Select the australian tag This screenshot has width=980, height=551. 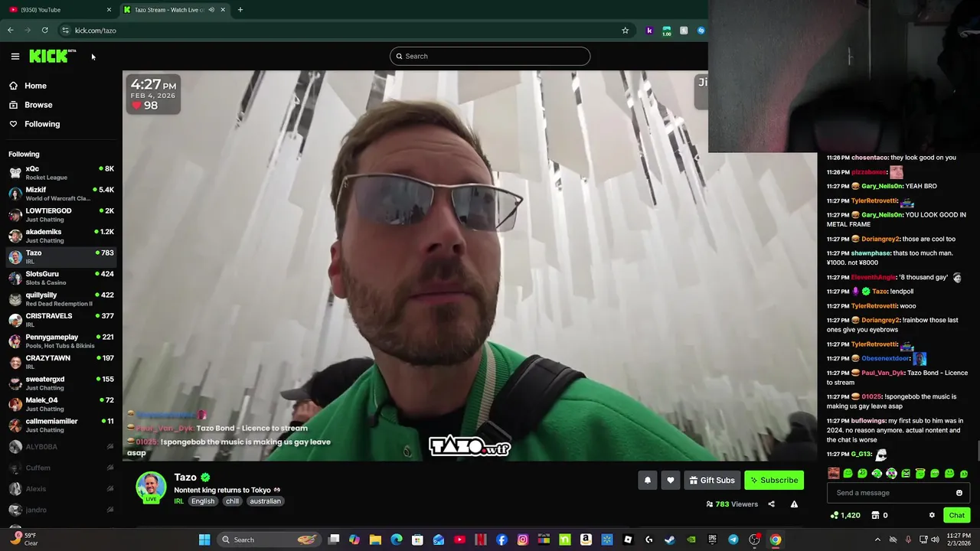pyautogui.click(x=265, y=501)
